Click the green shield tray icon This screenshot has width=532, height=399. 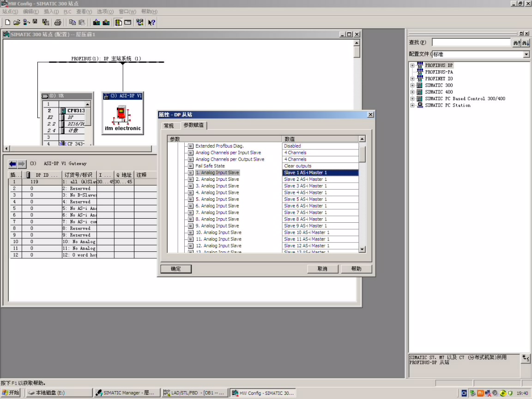(x=510, y=393)
